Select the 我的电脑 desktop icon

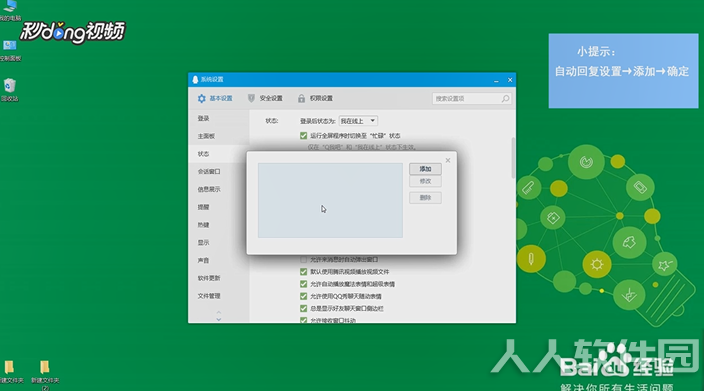[x=10, y=10]
